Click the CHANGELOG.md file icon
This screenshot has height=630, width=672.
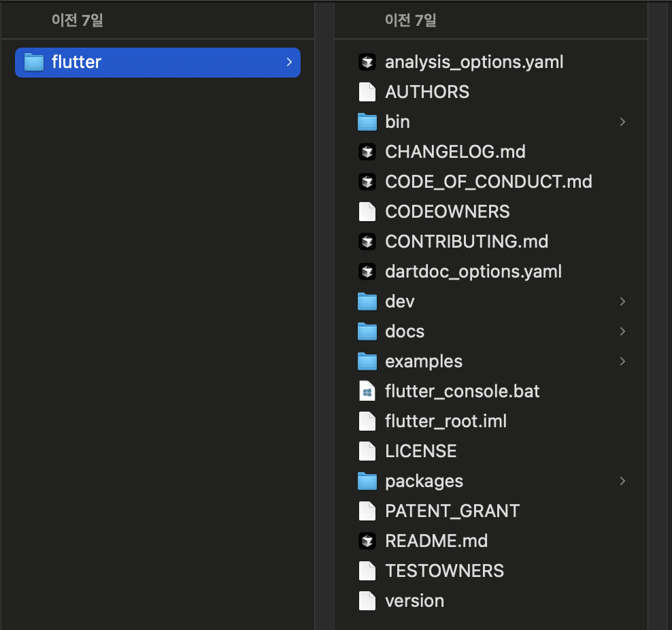click(367, 152)
